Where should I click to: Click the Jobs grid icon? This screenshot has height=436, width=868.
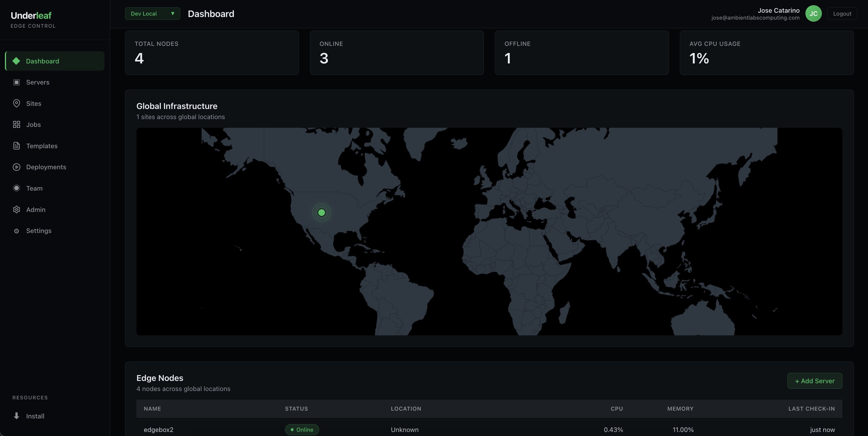[x=16, y=125]
